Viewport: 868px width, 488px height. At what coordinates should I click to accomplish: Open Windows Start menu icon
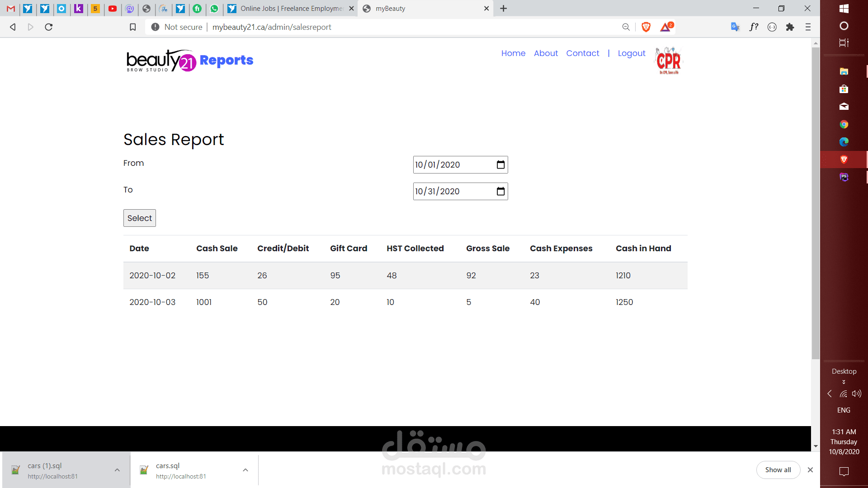click(x=844, y=9)
